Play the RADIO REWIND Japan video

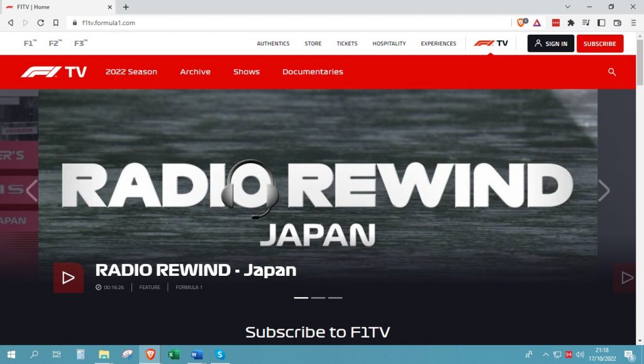click(x=69, y=276)
